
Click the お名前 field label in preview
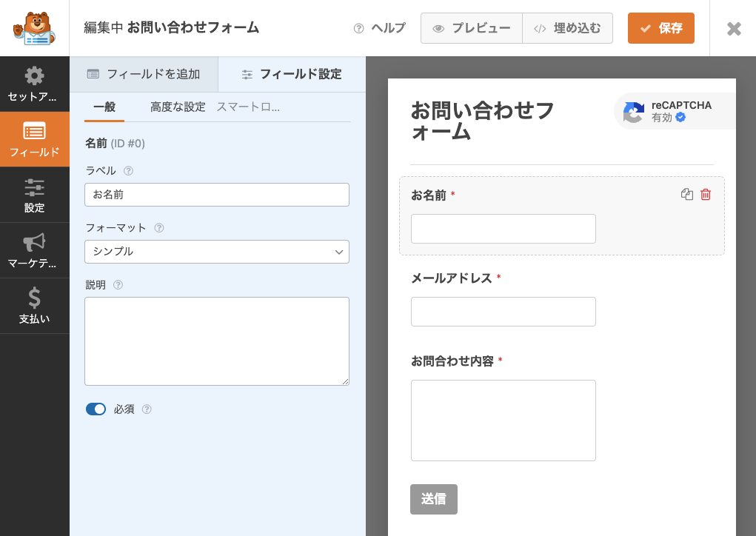(429, 195)
